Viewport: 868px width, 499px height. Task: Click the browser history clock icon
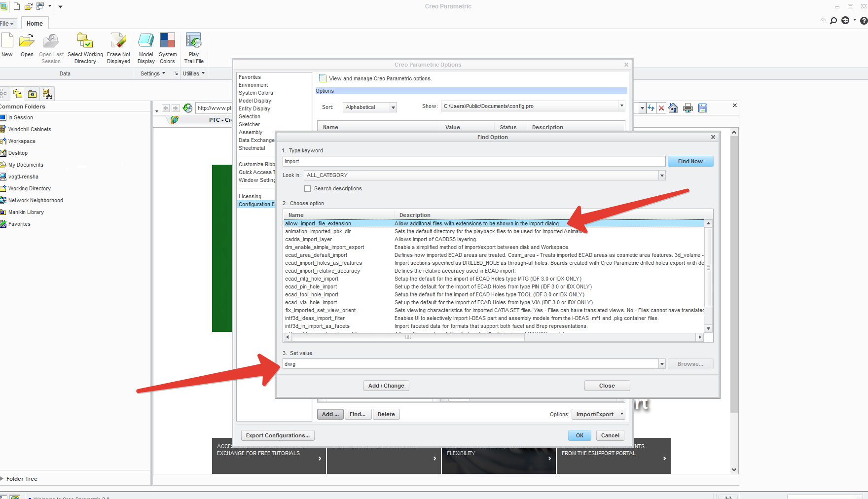tap(187, 108)
